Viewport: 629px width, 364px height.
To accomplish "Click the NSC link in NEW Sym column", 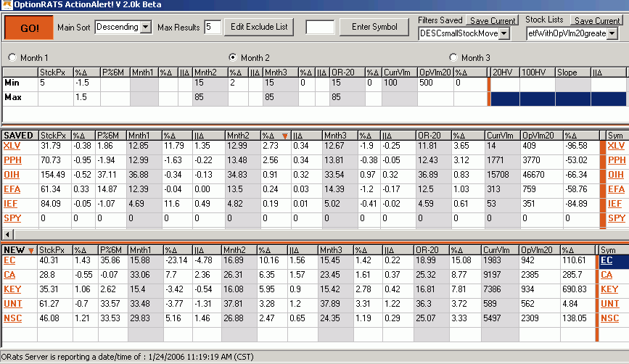I will (x=609, y=318).
